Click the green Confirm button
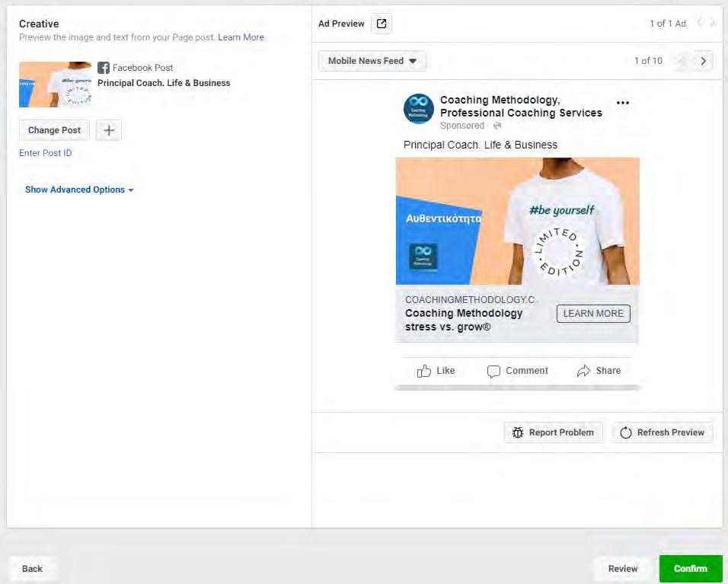The height and width of the screenshot is (584, 728). click(691, 569)
